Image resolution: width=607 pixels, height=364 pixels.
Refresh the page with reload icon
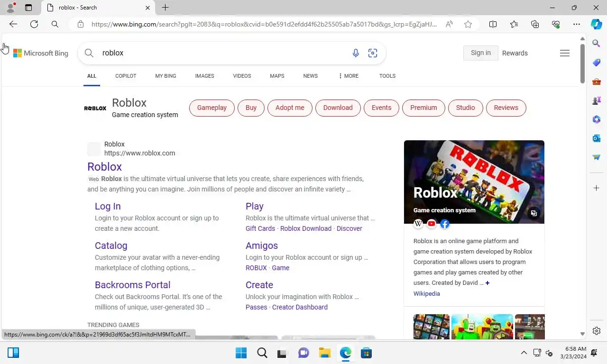pyautogui.click(x=34, y=24)
